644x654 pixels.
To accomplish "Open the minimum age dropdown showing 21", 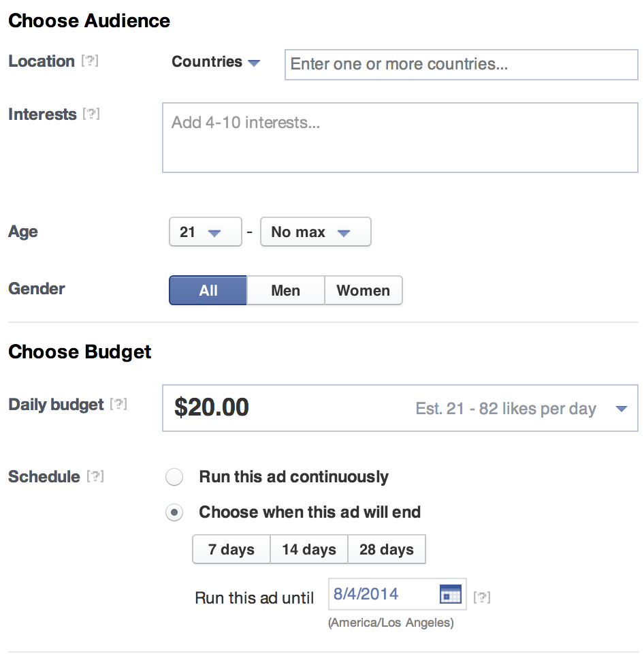I will click(x=205, y=232).
